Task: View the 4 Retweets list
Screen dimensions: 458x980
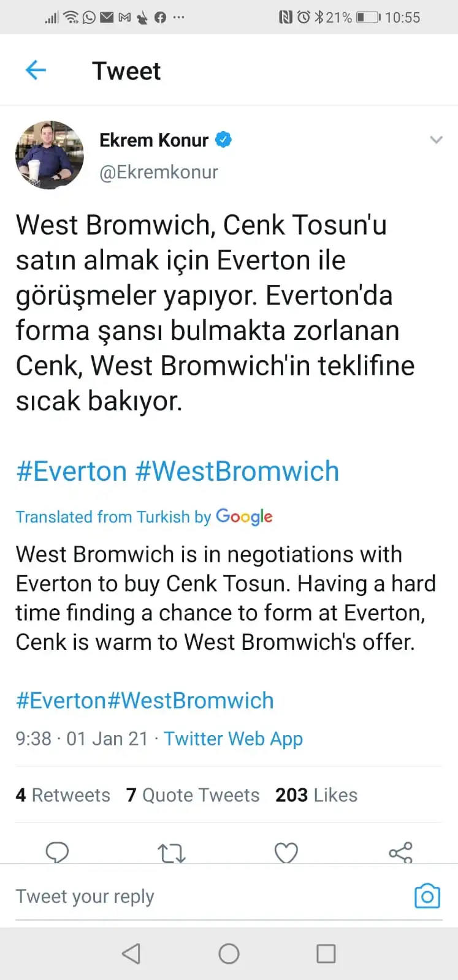Action: [x=63, y=795]
